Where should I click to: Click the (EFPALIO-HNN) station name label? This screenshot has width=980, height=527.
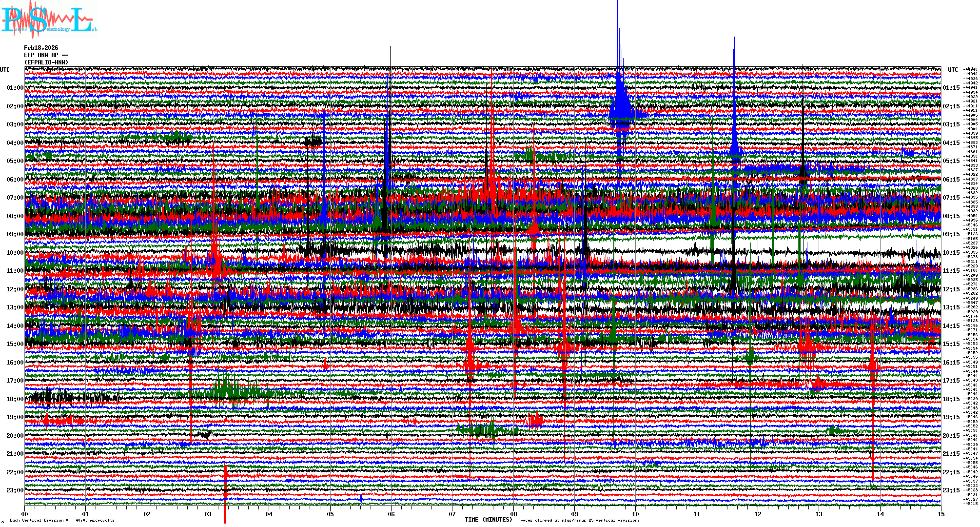[46, 62]
